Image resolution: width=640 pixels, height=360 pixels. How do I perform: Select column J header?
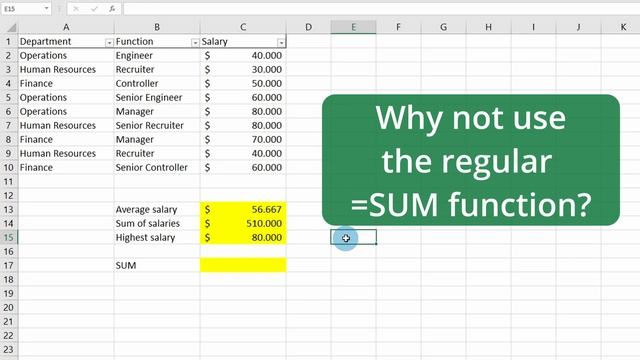(x=578, y=27)
